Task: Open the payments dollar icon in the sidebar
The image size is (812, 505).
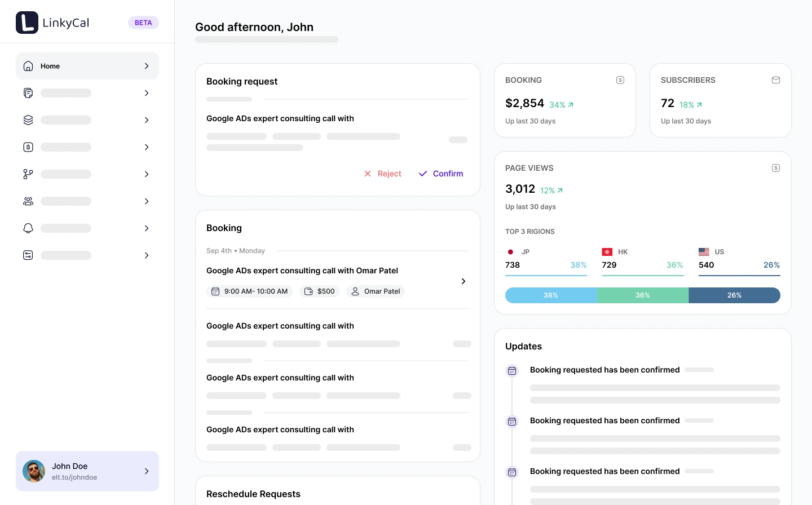Action: [28, 147]
